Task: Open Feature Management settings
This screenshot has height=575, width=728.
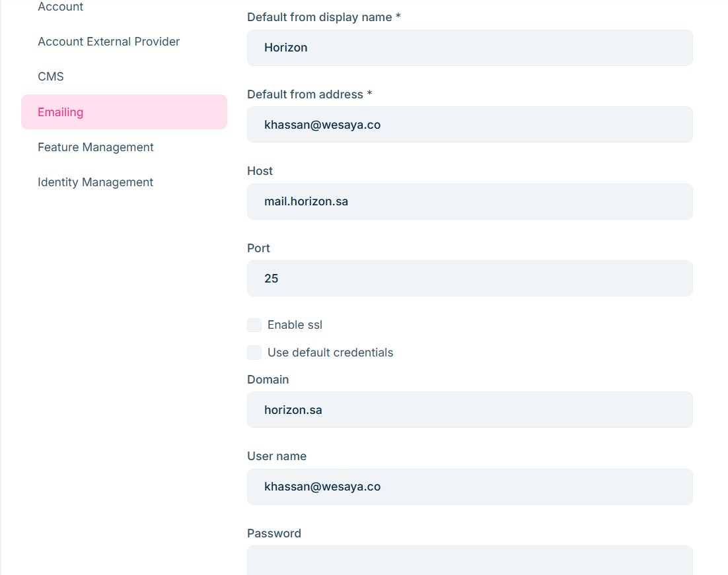Action: 96,147
